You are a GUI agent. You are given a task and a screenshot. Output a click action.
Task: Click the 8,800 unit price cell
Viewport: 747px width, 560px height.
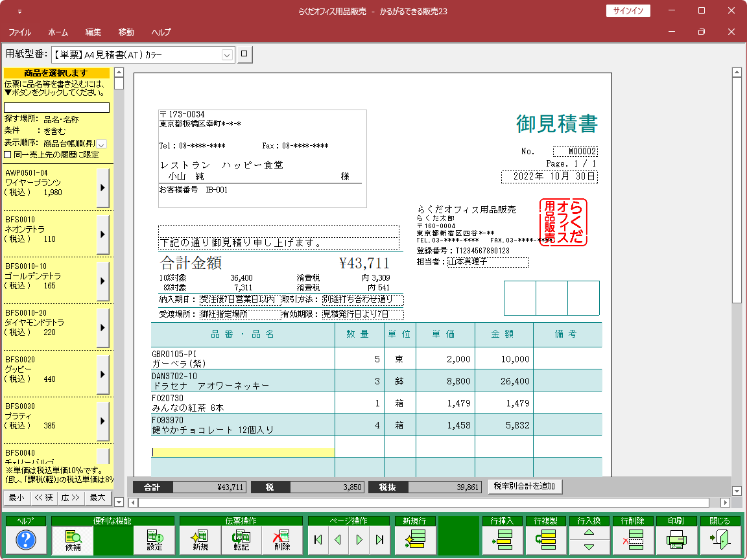[445, 381]
